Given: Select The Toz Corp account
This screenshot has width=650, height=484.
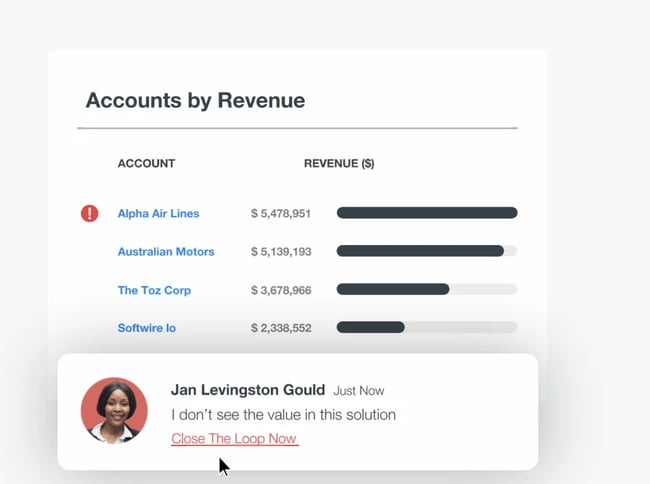Looking at the screenshot, I should coord(154,290).
